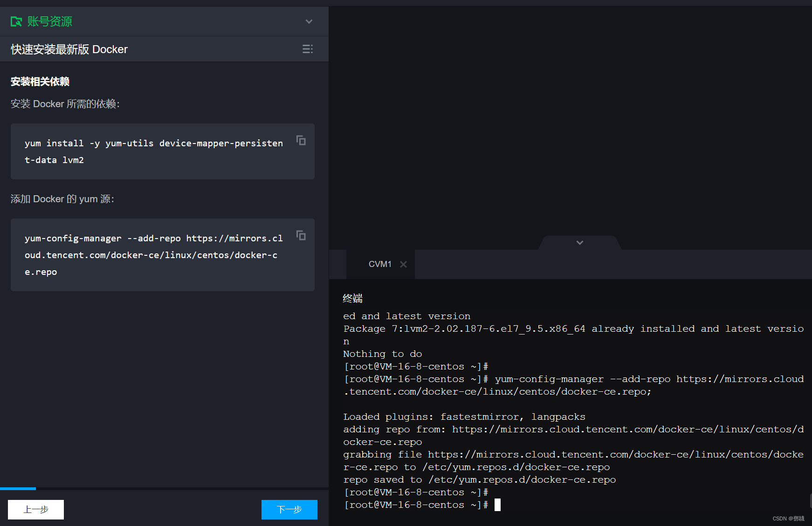The width and height of the screenshot is (812, 526).
Task: Collapse the 账号资源 section chevron
Action: pyautogui.click(x=309, y=21)
